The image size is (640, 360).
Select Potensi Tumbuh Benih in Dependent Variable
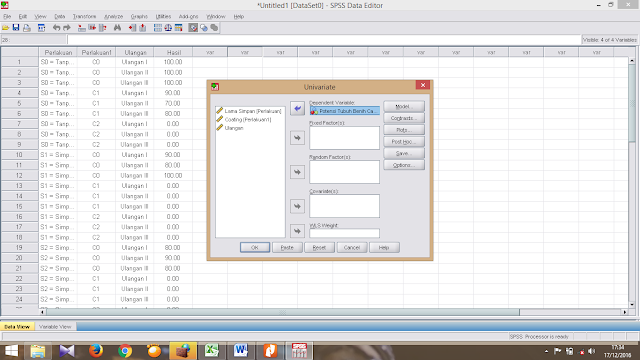click(x=344, y=111)
